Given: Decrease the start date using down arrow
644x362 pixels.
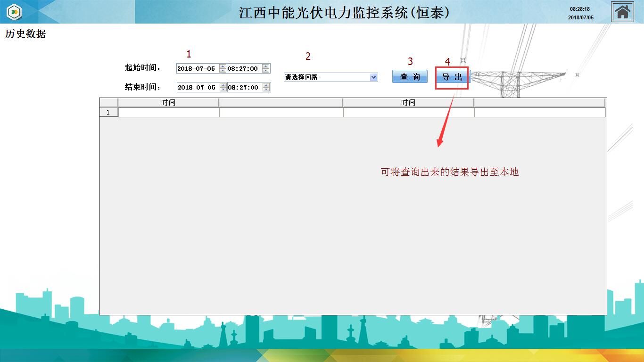Looking at the screenshot, I should coord(223,71).
